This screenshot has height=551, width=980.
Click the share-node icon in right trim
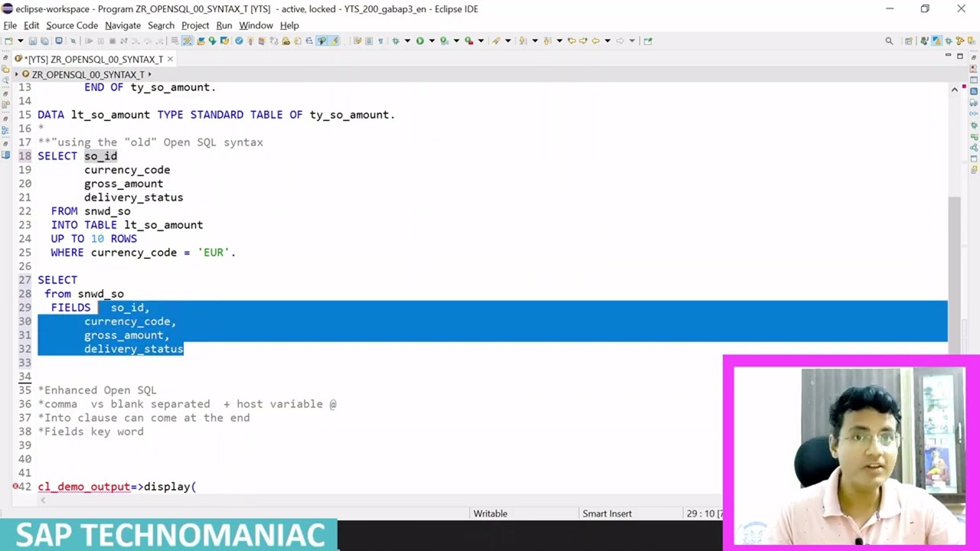pos(974,148)
